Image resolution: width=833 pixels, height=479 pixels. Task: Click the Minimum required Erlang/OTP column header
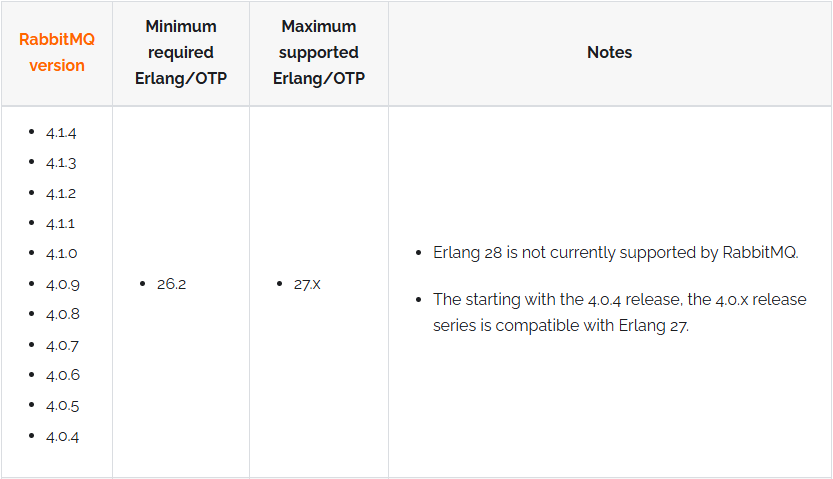[181, 52]
